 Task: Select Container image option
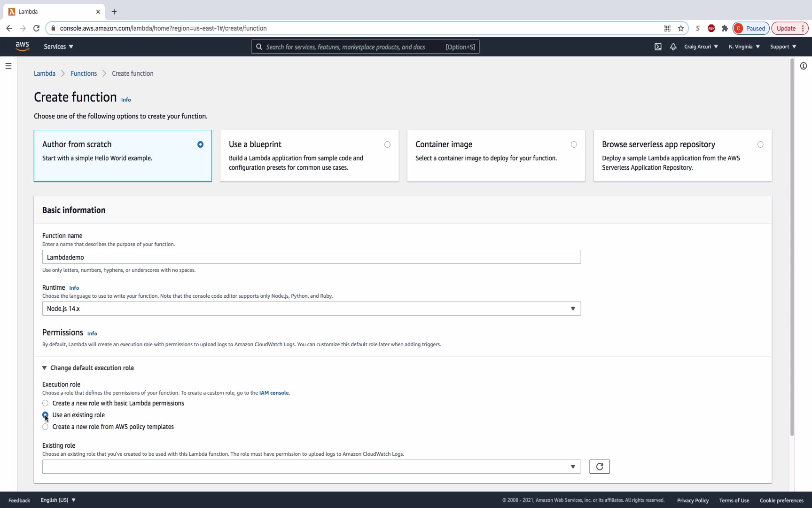click(x=496, y=156)
